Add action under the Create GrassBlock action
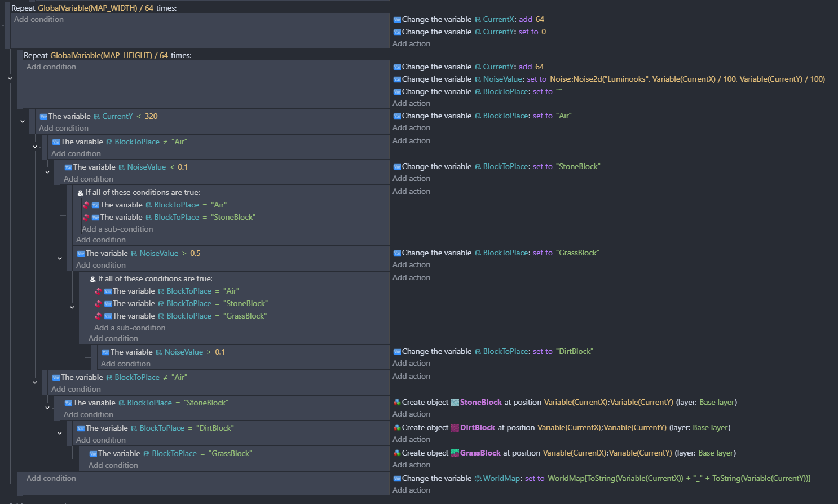The width and height of the screenshot is (838, 504). tap(411, 465)
